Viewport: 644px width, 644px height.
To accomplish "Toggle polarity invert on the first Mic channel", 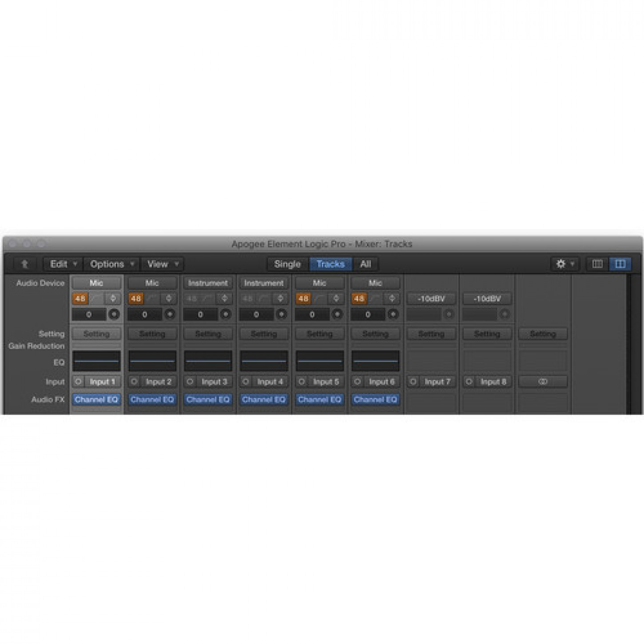I will 113,298.
